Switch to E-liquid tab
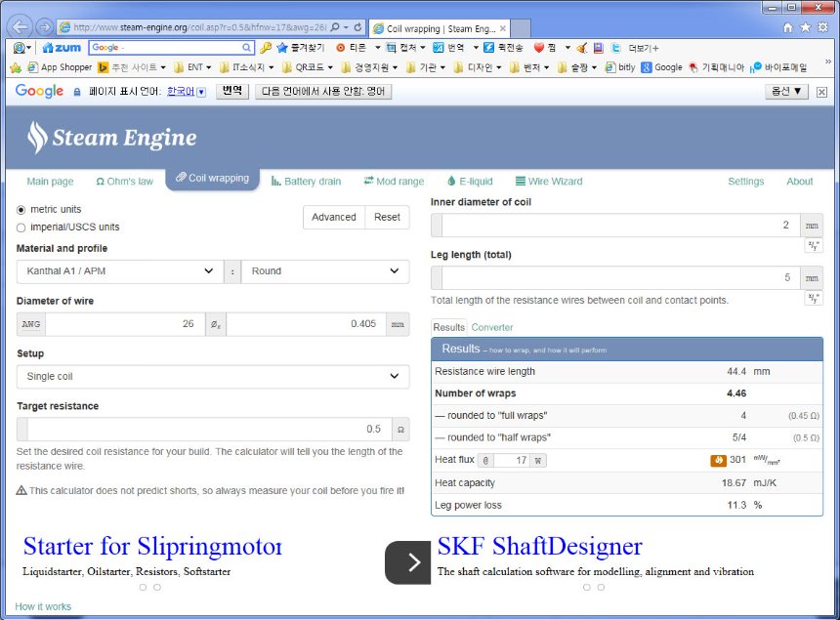Image resolution: width=840 pixels, height=620 pixels. 470,182
